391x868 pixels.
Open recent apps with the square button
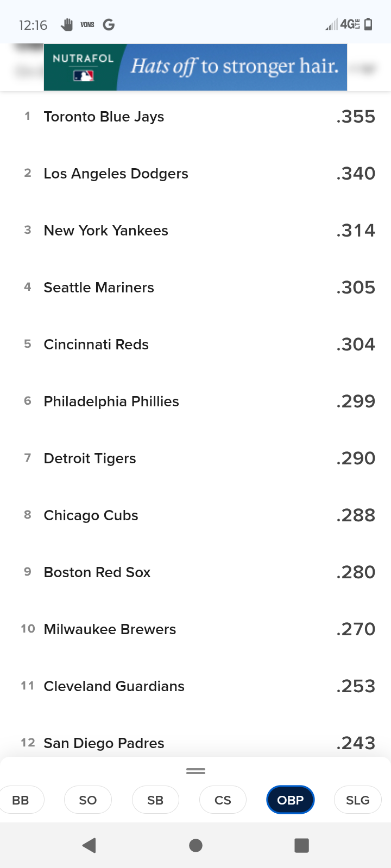coord(301,845)
